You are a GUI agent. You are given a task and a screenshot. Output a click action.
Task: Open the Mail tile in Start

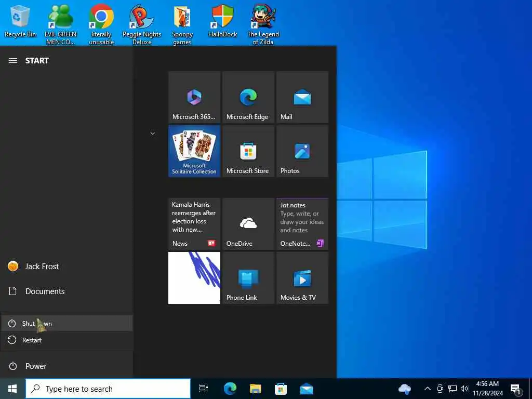coord(302,97)
